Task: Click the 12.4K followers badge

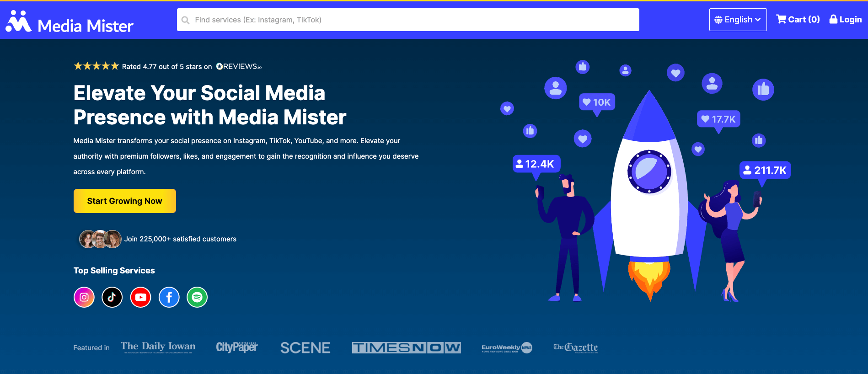Action: pyautogui.click(x=536, y=164)
